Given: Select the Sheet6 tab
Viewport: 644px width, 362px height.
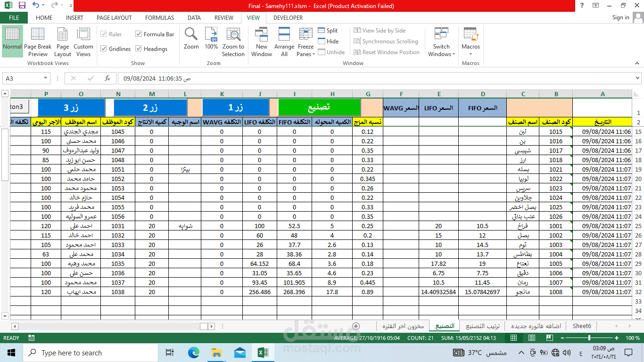Looking at the screenshot, I should (582, 326).
